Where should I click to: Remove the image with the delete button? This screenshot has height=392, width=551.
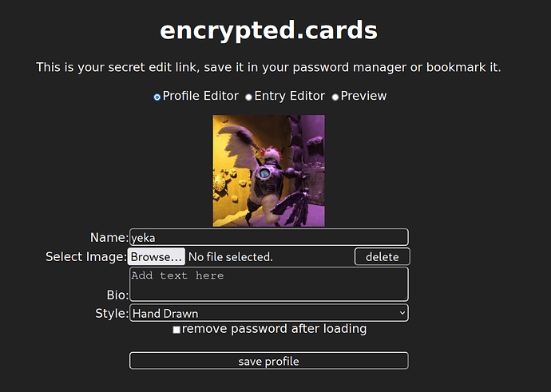pyautogui.click(x=382, y=257)
